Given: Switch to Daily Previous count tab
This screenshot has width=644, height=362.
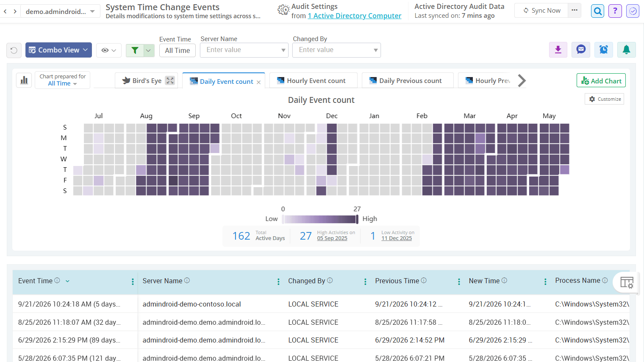Looking at the screenshot, I should 407,80.
